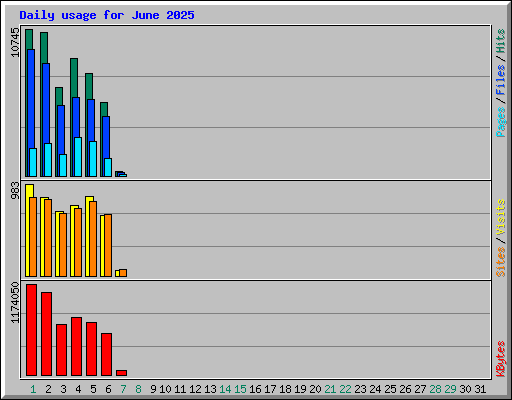512x400 pixels.
Task: Click the day 2 cyan Pages bar
Action: (48, 160)
